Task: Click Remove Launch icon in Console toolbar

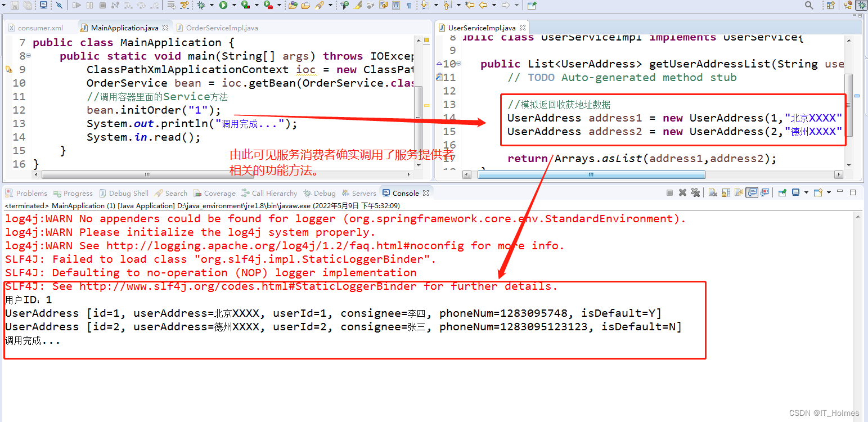Action: click(682, 192)
